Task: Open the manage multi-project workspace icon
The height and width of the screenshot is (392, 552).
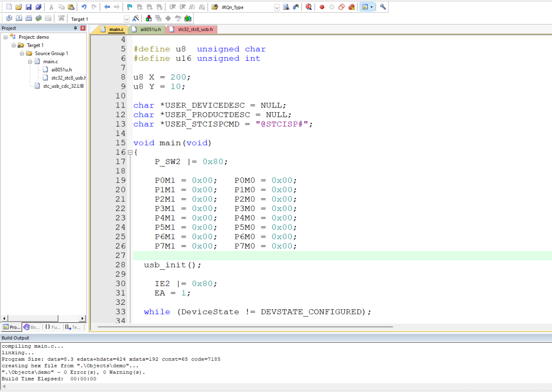Action: [x=158, y=18]
